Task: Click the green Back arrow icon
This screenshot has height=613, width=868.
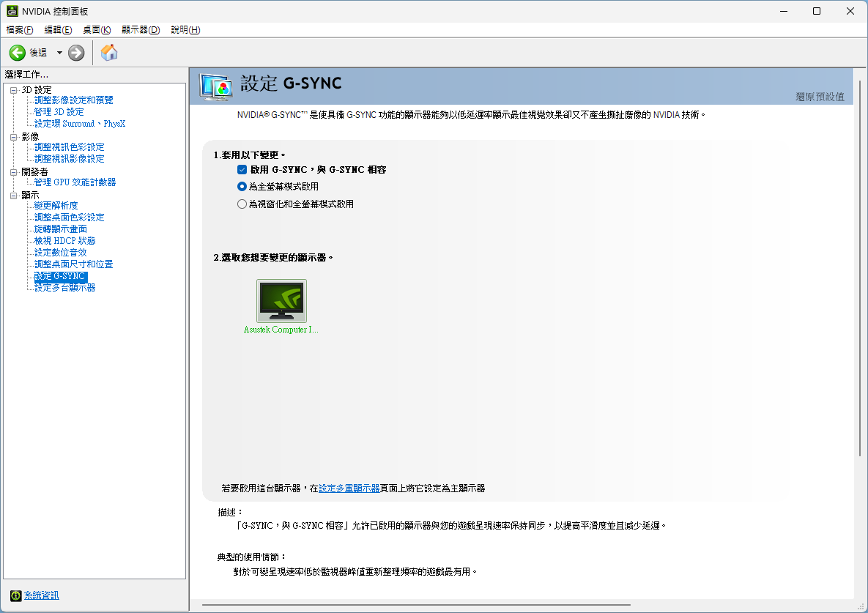Action: (x=17, y=53)
